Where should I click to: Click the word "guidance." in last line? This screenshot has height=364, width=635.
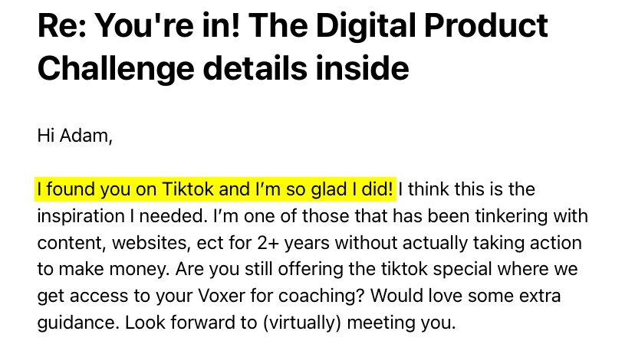point(78,323)
